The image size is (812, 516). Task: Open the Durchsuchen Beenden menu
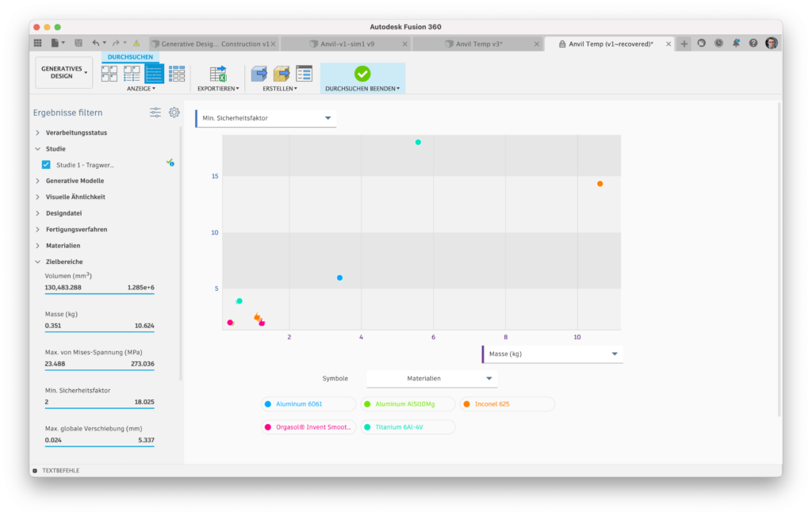pyautogui.click(x=362, y=89)
